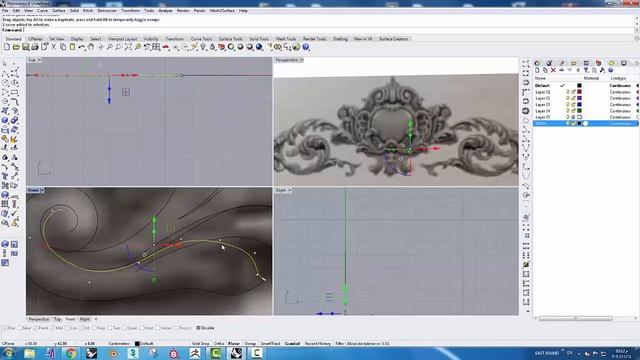Toggle Grid Snap in status bar
Screen dimensions: 640x360
(x=200, y=344)
